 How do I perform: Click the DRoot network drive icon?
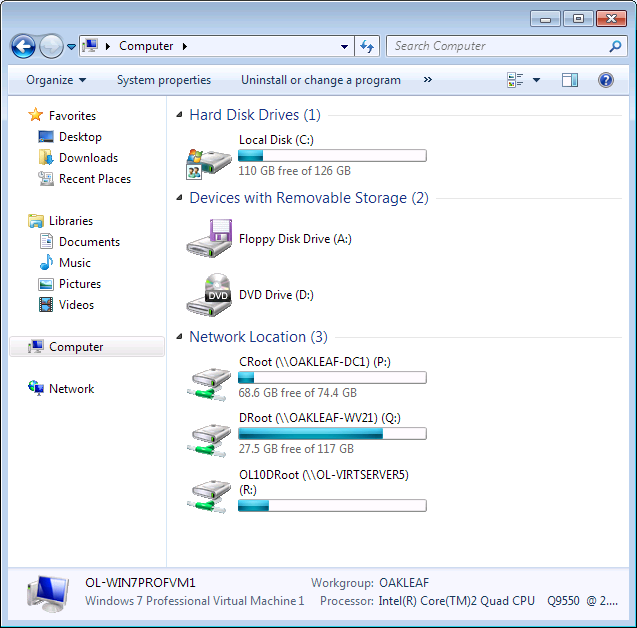click(x=209, y=440)
